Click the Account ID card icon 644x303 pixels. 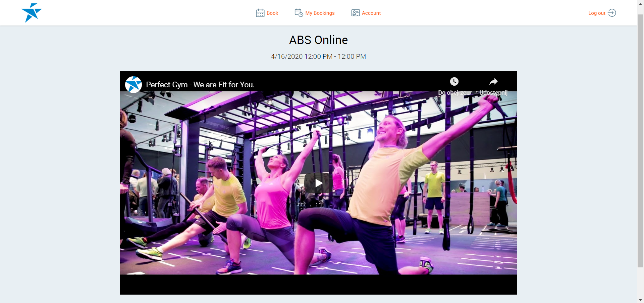(355, 13)
